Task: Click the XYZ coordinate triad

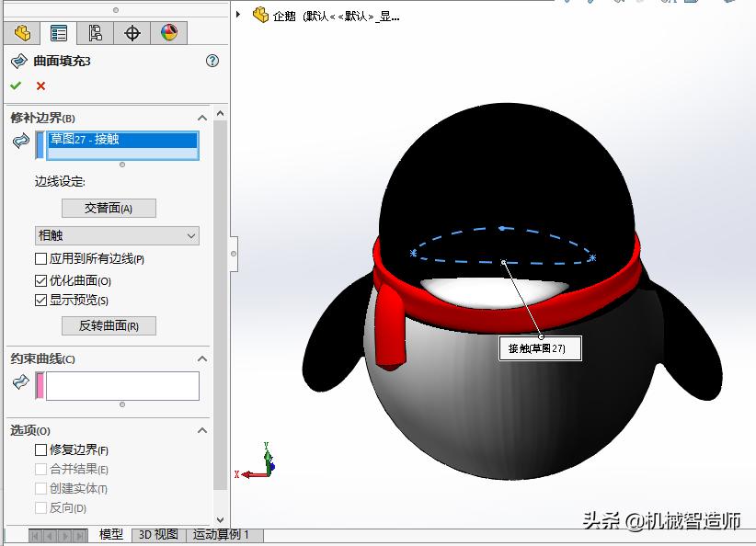Action: (x=256, y=461)
